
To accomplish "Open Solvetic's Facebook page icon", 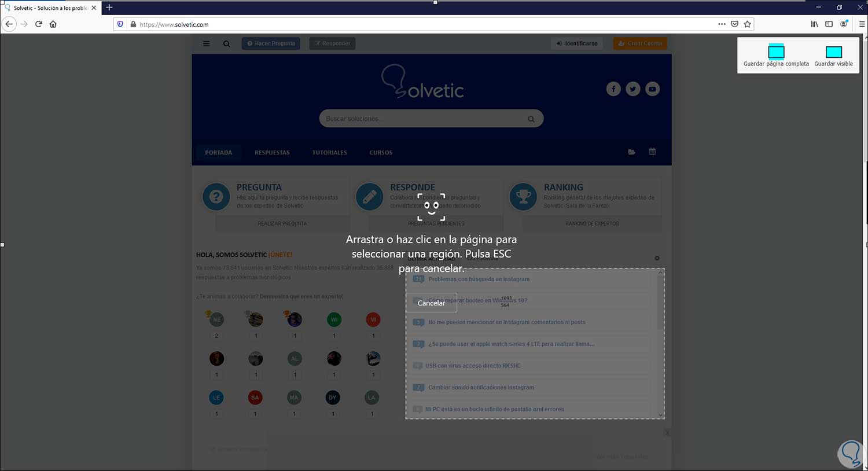I will 613,89.
